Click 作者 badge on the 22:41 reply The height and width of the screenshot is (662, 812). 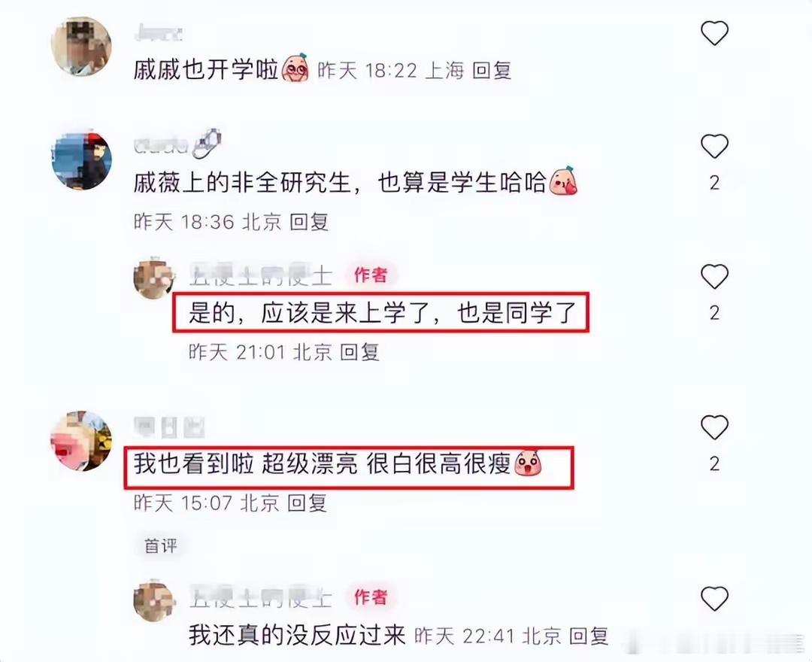(x=370, y=597)
